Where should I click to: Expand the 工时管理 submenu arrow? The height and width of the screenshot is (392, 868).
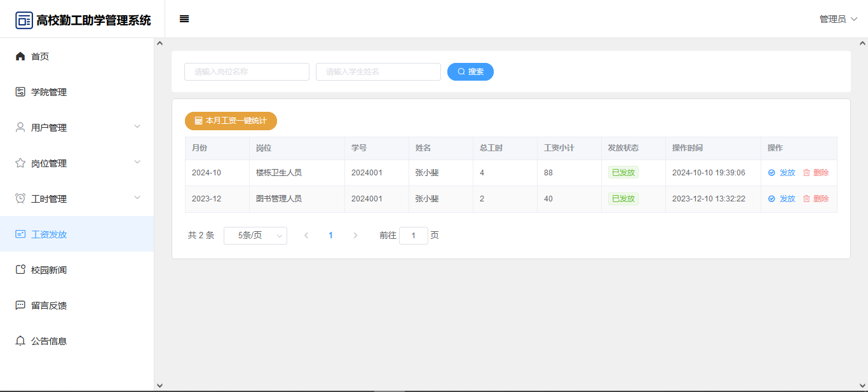(x=137, y=198)
